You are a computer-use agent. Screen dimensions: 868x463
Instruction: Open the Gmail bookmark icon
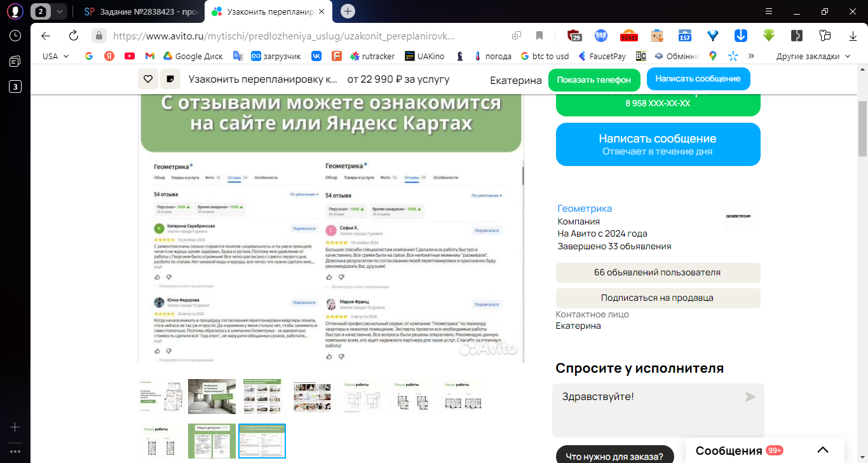click(150, 56)
